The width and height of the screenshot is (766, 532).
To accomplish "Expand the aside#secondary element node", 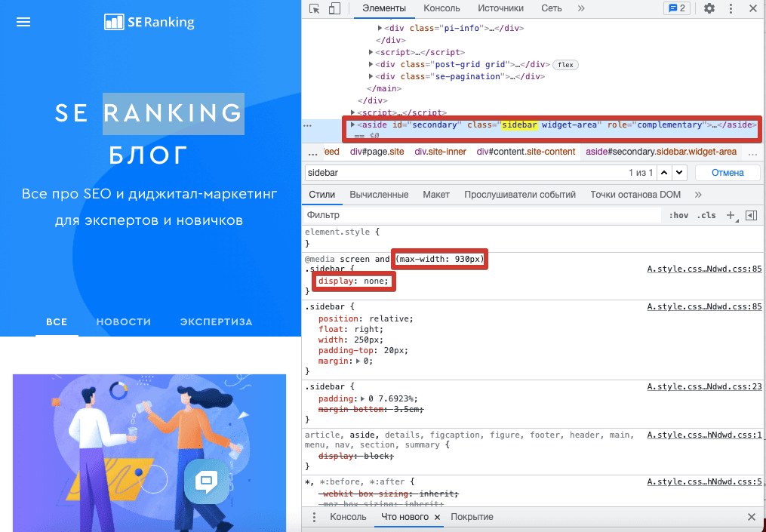I will 352,125.
